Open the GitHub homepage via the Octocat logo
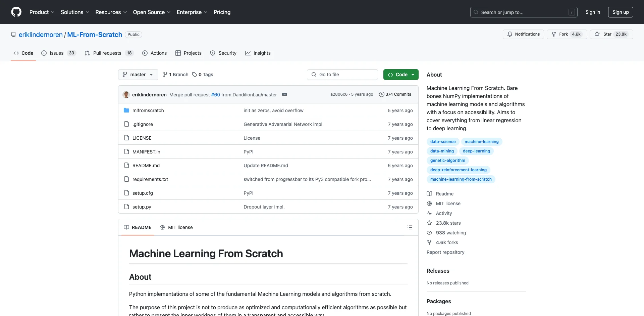 click(16, 12)
